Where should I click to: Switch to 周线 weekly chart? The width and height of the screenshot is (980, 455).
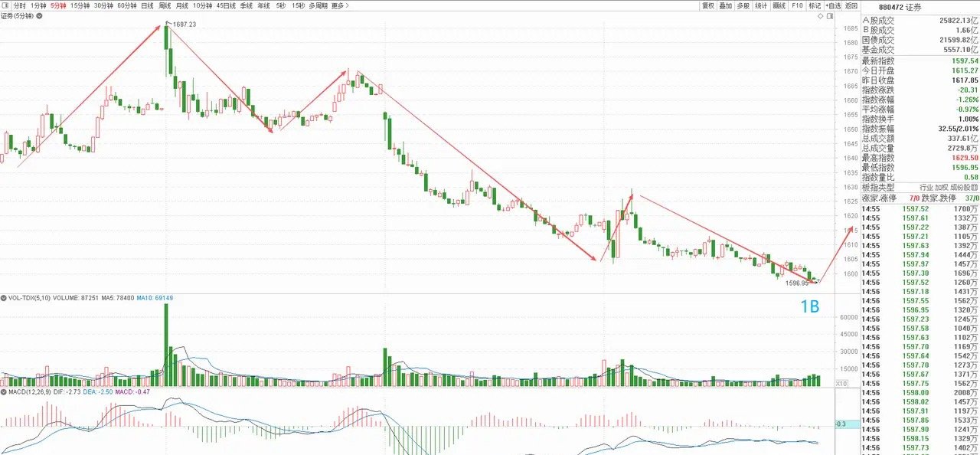click(165, 5)
